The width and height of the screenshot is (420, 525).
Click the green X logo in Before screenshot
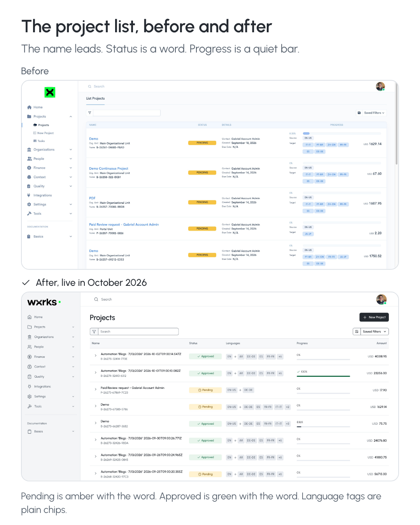point(50,92)
